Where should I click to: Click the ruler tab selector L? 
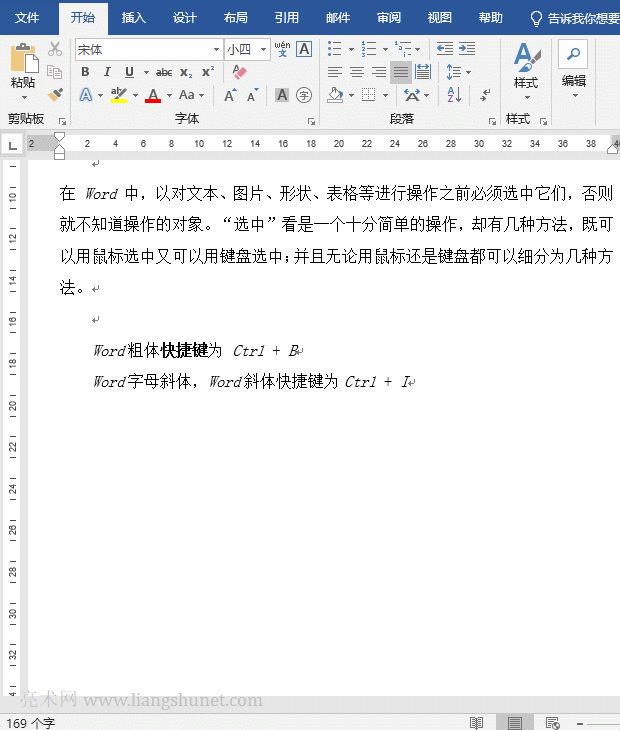click(13, 144)
